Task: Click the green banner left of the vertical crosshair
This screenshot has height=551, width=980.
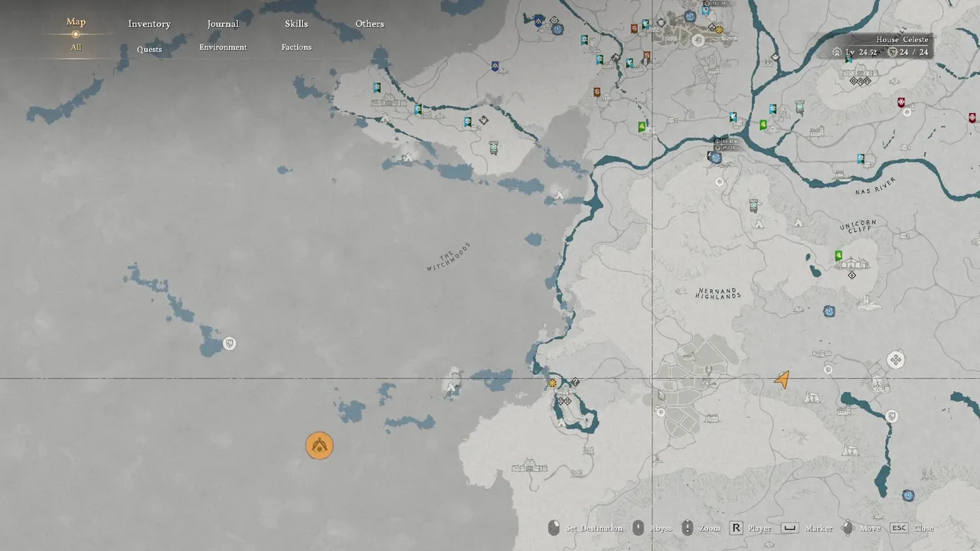Action: [642, 126]
